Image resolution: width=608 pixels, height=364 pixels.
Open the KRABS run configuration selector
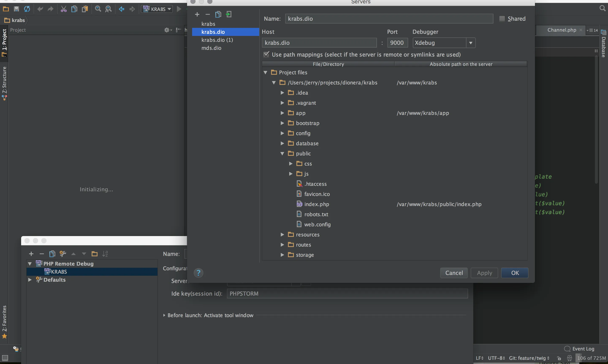tap(157, 9)
